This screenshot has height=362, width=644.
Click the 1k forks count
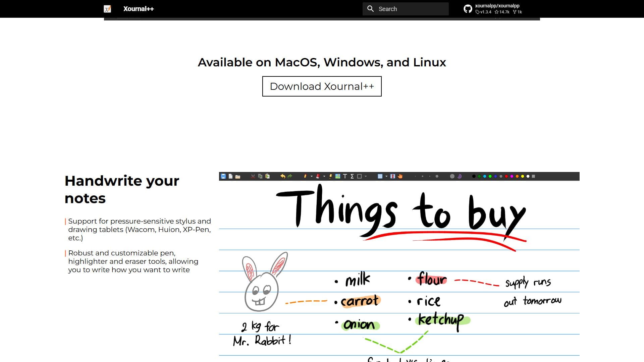(x=520, y=12)
